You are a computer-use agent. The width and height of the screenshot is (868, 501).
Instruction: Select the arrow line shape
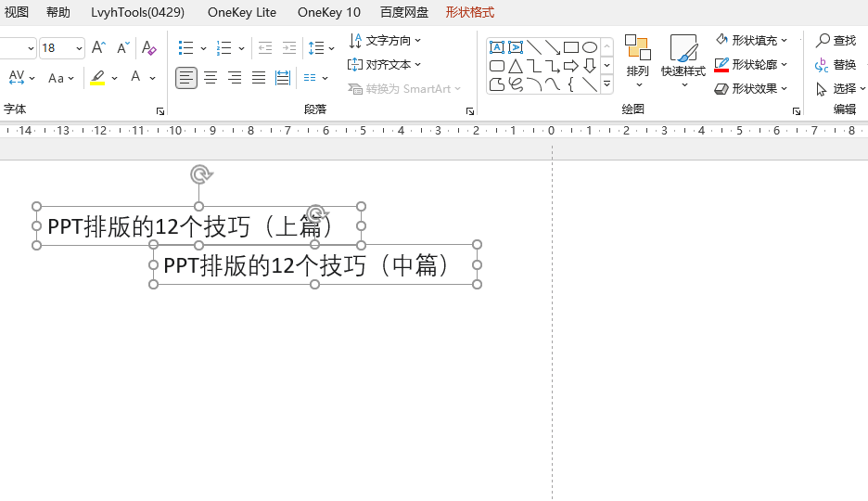click(x=553, y=47)
